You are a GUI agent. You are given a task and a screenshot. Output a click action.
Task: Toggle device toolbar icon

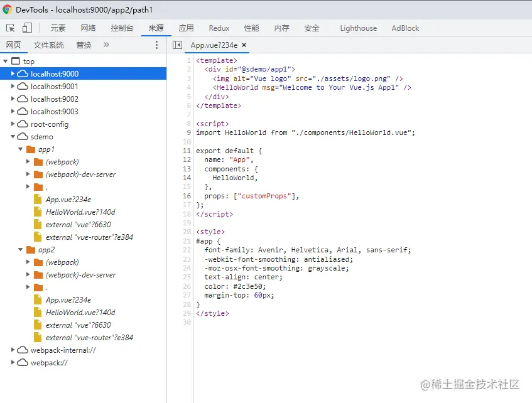tap(27, 28)
